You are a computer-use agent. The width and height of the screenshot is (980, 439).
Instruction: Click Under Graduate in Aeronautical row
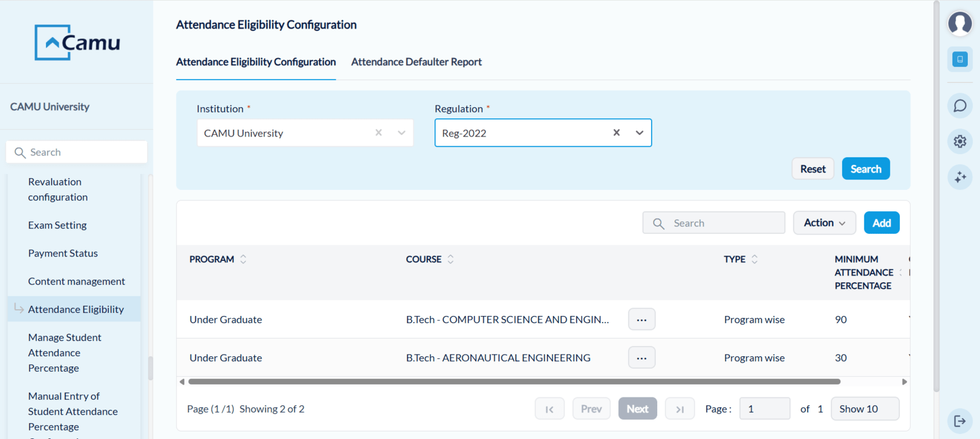(x=226, y=358)
